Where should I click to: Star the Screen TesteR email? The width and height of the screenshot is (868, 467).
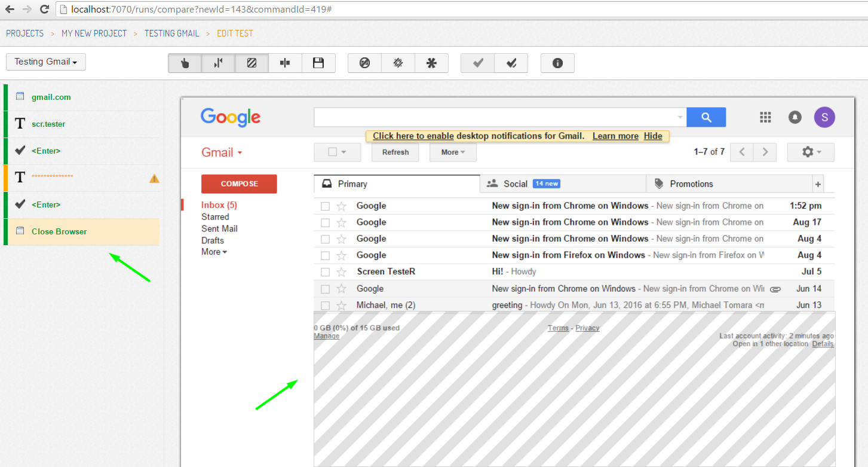tap(342, 272)
